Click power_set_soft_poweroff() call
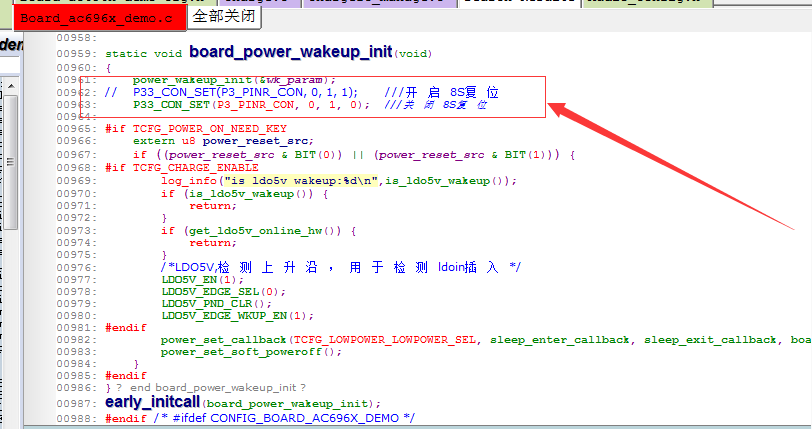812x429 pixels. 251,352
